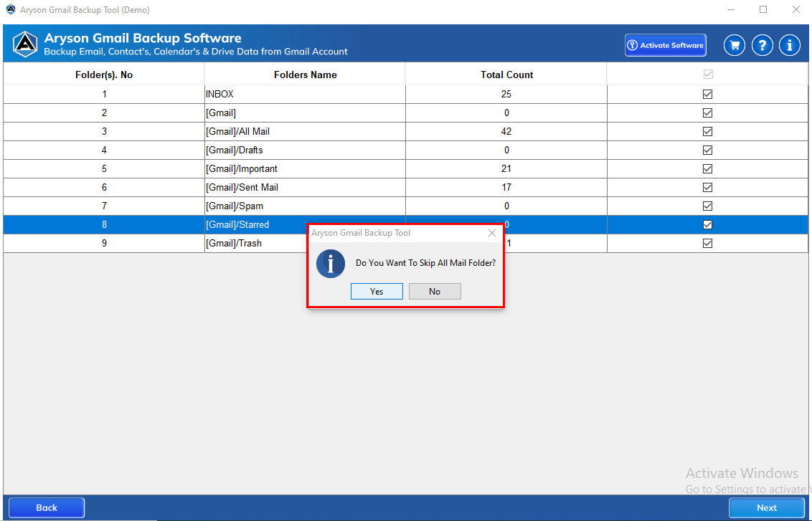The width and height of the screenshot is (812, 521).
Task: Click the Total Count column header
Action: tap(506, 75)
